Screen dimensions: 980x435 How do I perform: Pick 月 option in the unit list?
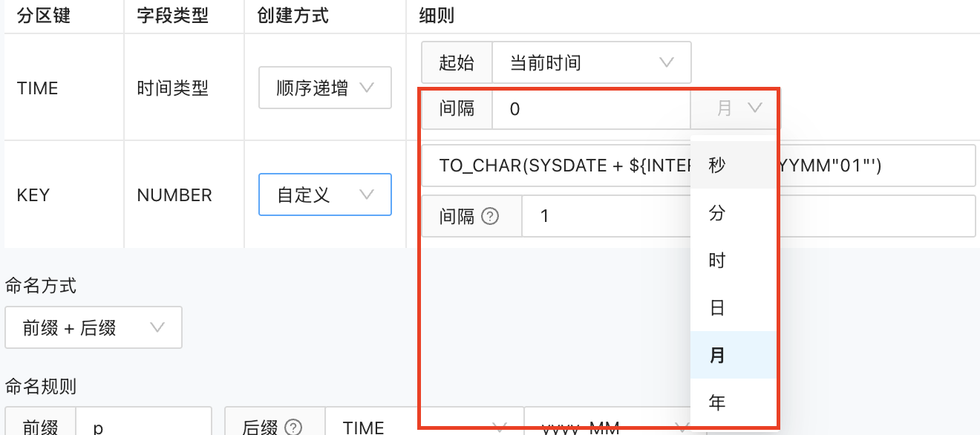[717, 356]
